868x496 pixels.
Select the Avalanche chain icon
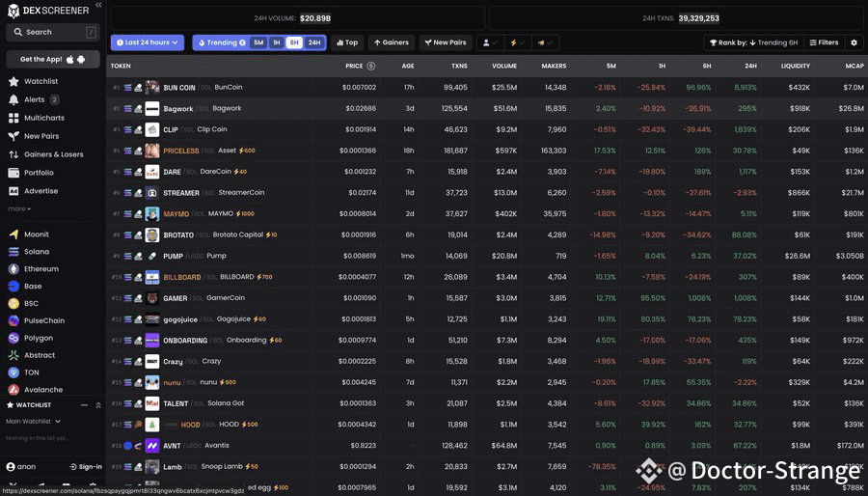14,390
